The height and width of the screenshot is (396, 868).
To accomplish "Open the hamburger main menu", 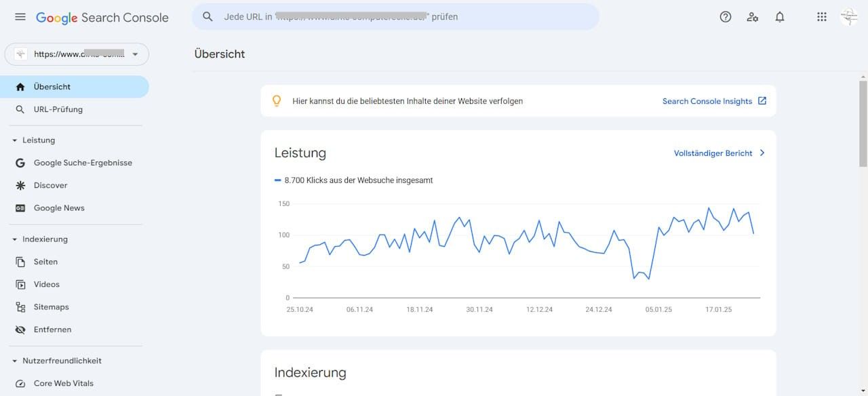I will (20, 17).
